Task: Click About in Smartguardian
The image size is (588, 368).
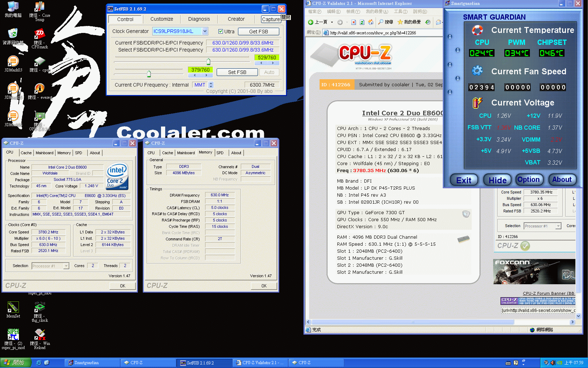Action: point(562,179)
